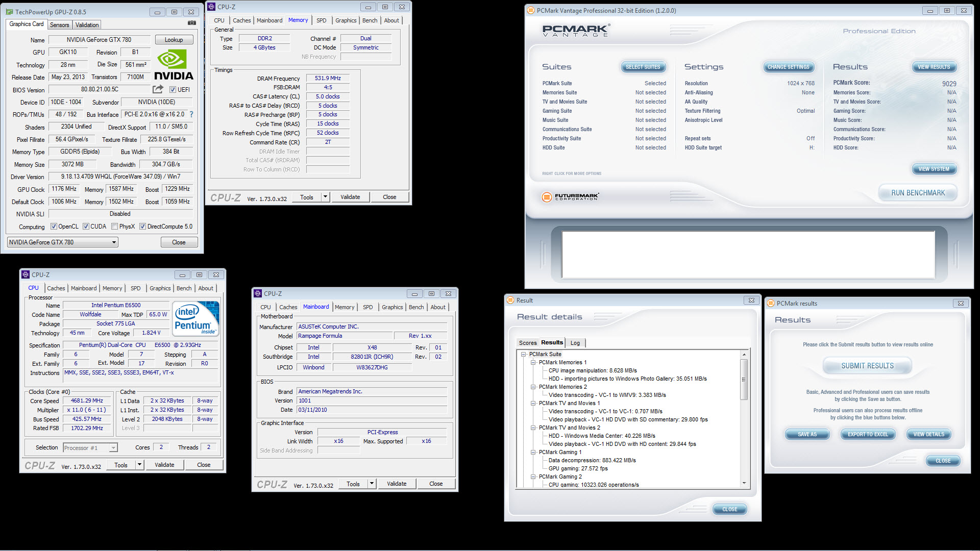Click the CPU-Z Memory window title icon

[x=211, y=7]
